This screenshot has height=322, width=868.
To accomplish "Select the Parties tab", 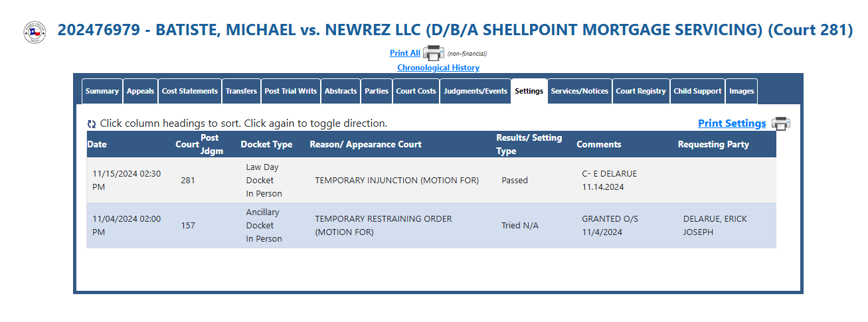I will (377, 91).
